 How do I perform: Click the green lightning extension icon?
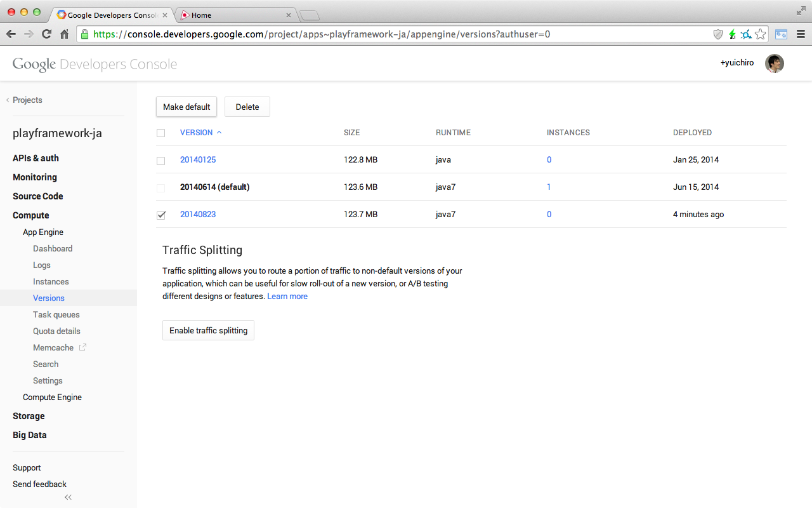tap(732, 34)
